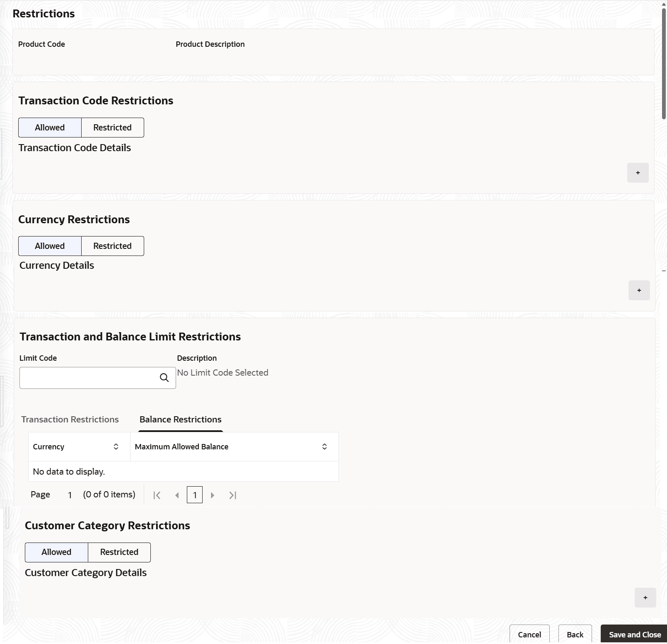Set Currency Restrictions to Restricted

tap(112, 246)
